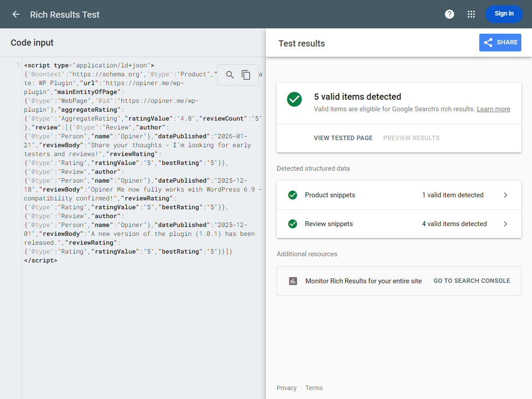The width and height of the screenshot is (532, 399).
Task: Open the Privacy link
Action: [286, 388]
